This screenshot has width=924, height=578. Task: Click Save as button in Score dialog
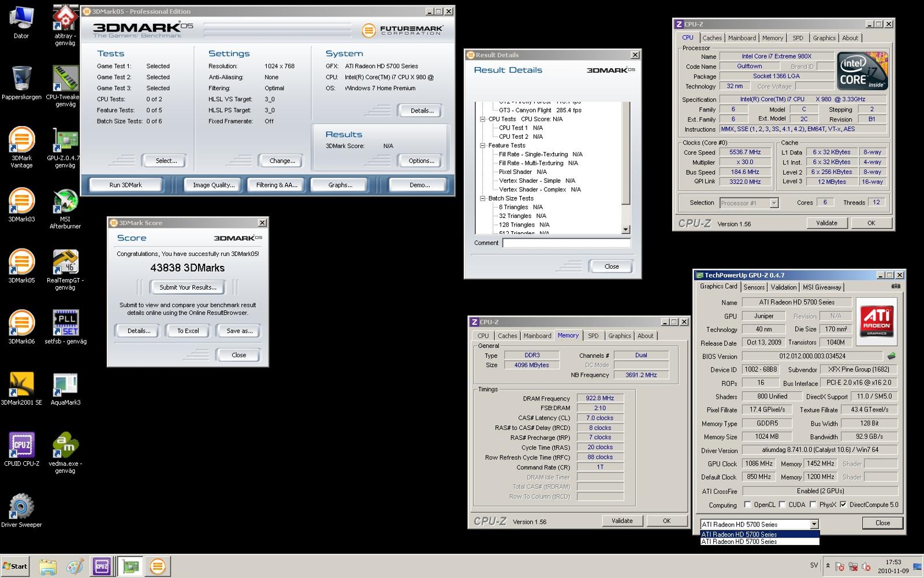click(x=239, y=331)
